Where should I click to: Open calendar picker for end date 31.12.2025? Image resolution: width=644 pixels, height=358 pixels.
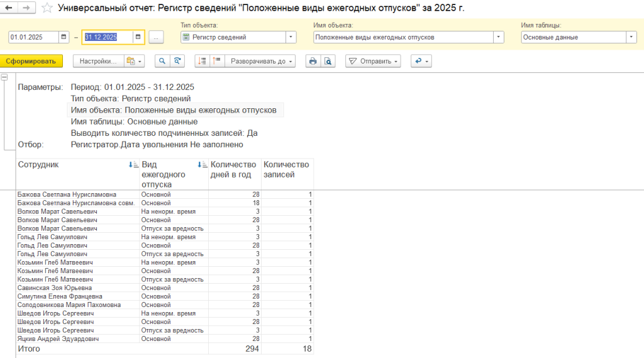point(138,37)
